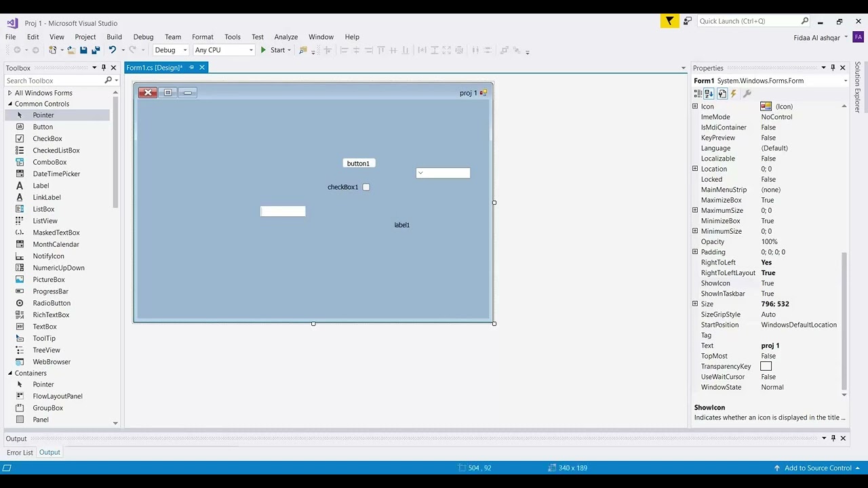Click the FA user avatar badge
Image resolution: width=868 pixels, height=488 pixels.
pos(858,37)
